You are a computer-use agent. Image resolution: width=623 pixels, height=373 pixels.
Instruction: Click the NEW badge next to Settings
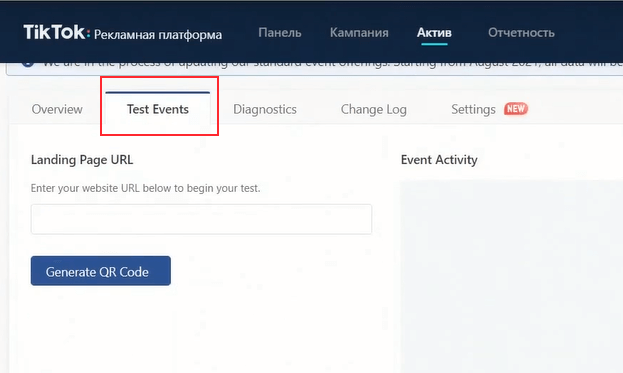click(516, 109)
